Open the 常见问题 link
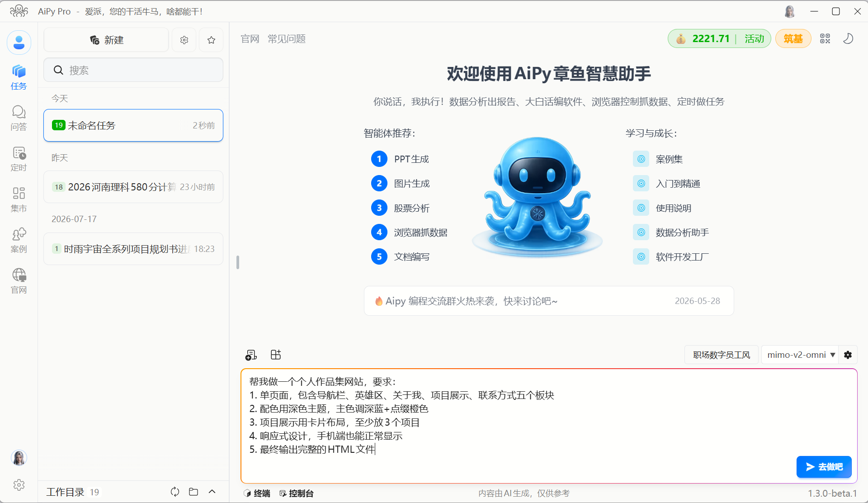Viewport: 868px width, 503px height. pyautogui.click(x=287, y=39)
